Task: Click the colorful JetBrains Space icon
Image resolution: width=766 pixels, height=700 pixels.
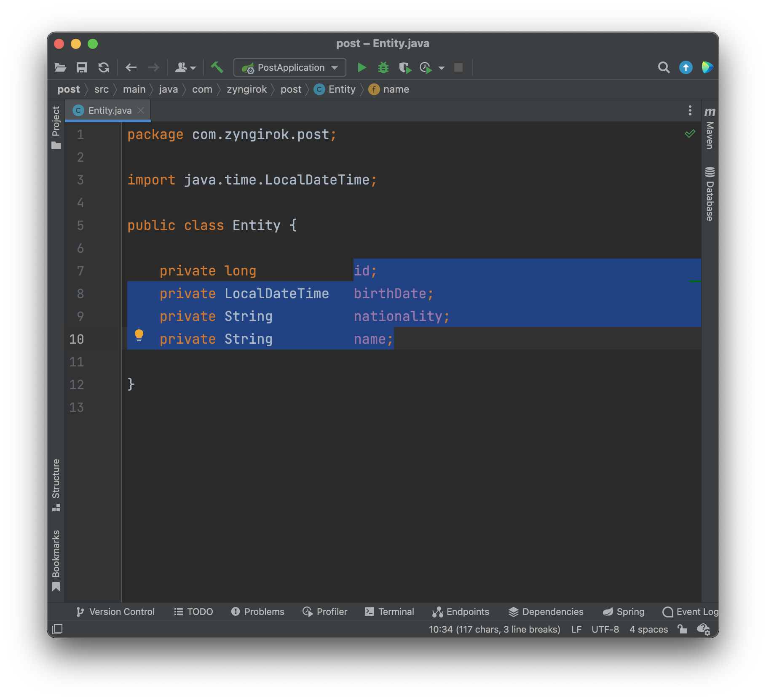Action: pyautogui.click(x=707, y=67)
